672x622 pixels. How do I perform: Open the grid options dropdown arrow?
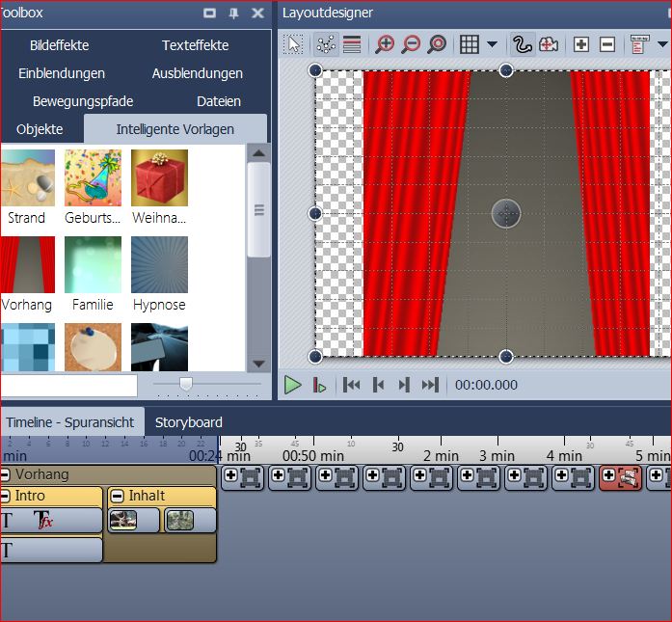492,44
